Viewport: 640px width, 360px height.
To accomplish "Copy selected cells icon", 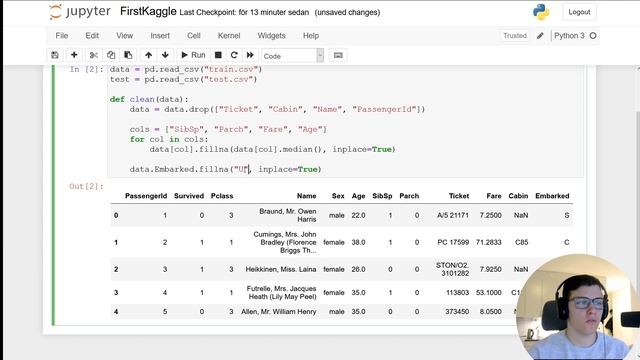I will tap(111, 55).
